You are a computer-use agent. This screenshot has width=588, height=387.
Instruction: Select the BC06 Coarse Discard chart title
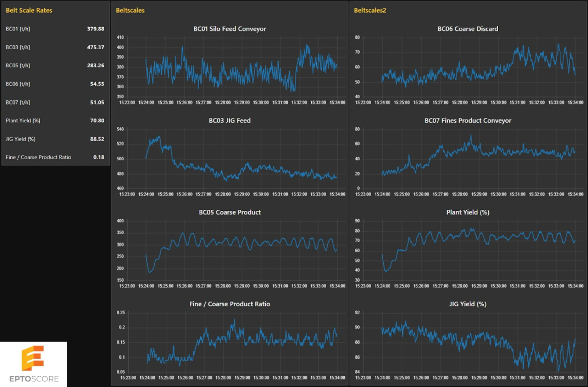click(x=468, y=29)
